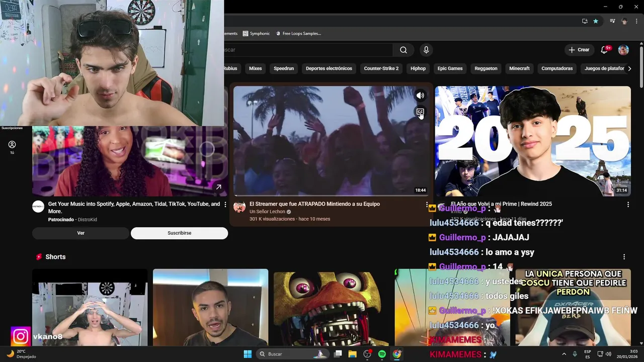644x362 pixels.
Task: Open the Windows Start menu
Action: click(x=248, y=354)
